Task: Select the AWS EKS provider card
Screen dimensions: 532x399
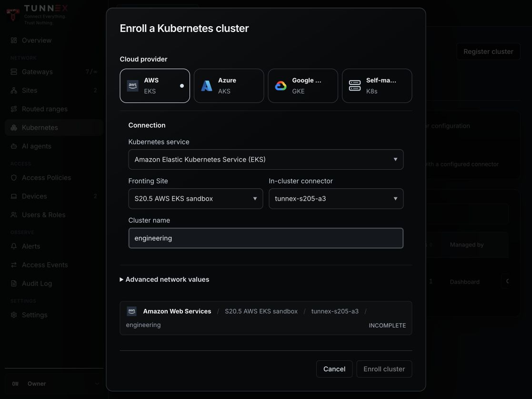Action: (155, 86)
